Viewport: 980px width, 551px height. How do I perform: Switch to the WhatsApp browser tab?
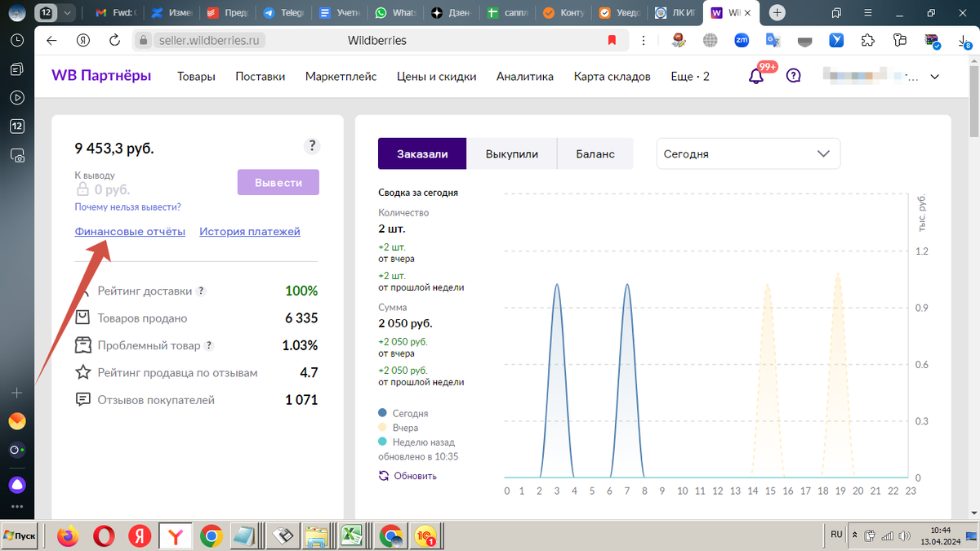[395, 13]
